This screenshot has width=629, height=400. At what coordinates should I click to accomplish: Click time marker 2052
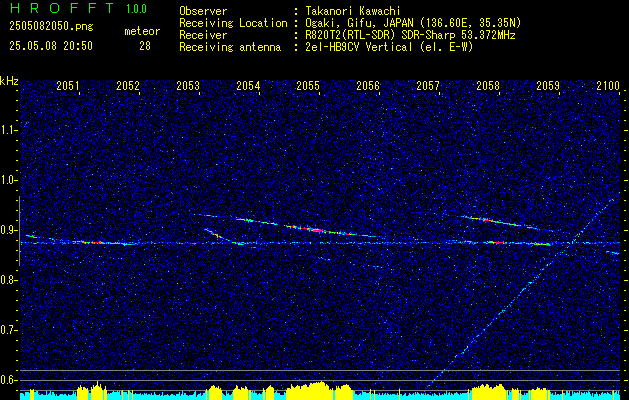point(128,85)
